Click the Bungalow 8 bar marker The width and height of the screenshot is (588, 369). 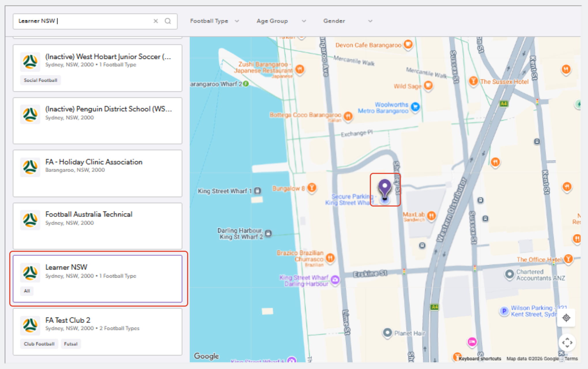(x=312, y=188)
